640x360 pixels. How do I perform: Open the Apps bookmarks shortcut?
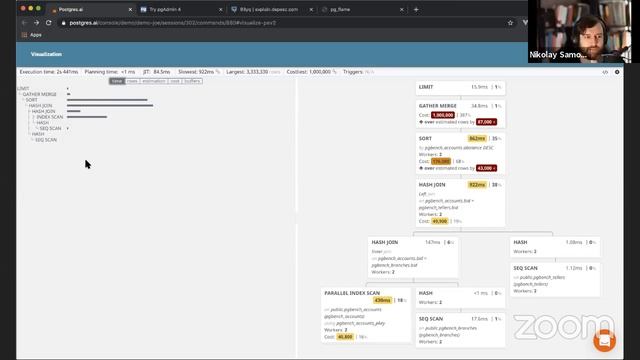pos(31,35)
